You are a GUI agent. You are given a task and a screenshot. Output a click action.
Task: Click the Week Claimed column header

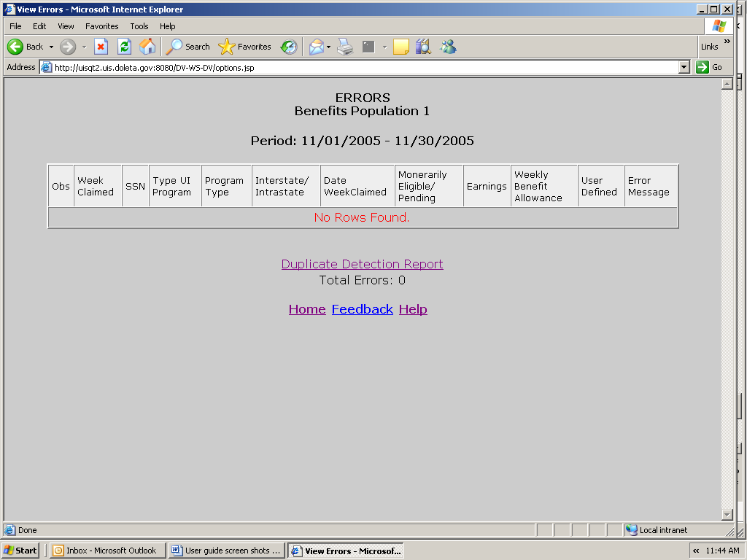tap(98, 186)
